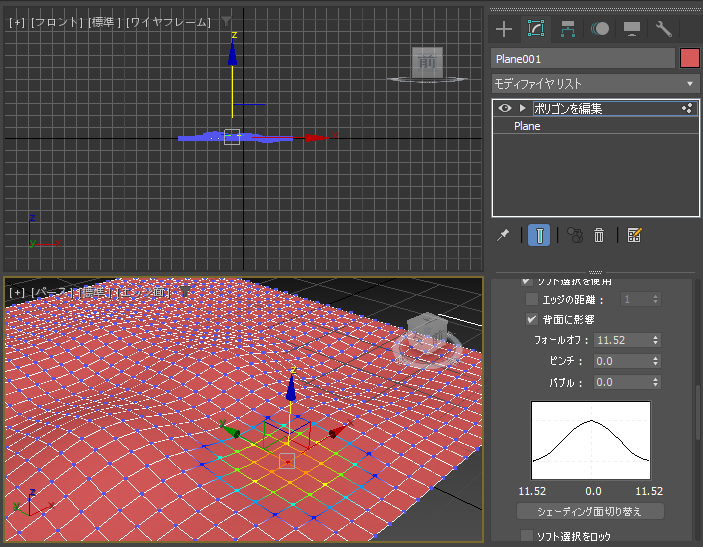Open the Create panel tab (plus icon)
Viewport: 703px width, 547px height.
504,29
